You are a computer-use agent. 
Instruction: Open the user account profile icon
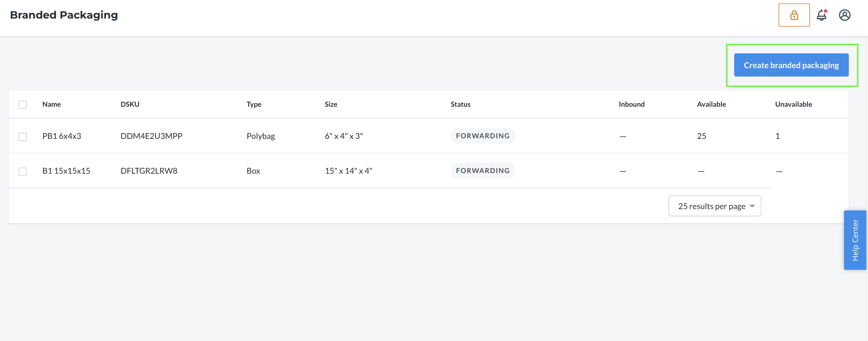[844, 15]
